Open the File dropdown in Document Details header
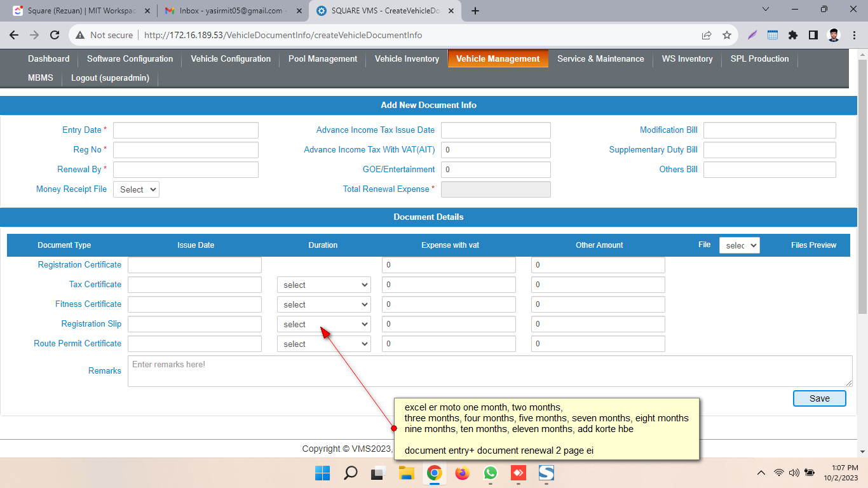 click(739, 245)
